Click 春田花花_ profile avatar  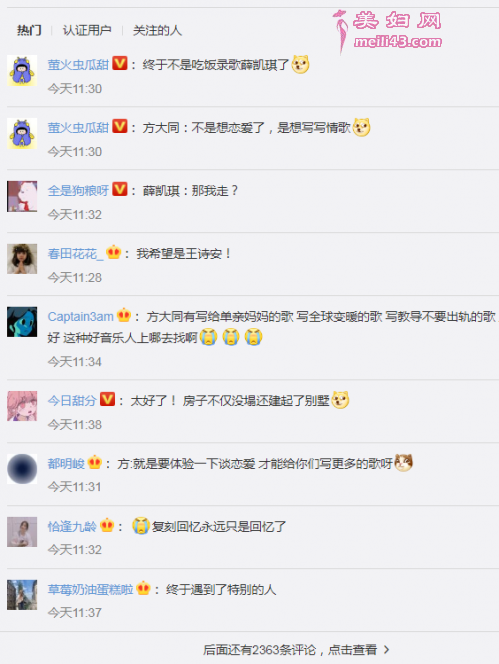point(22,259)
